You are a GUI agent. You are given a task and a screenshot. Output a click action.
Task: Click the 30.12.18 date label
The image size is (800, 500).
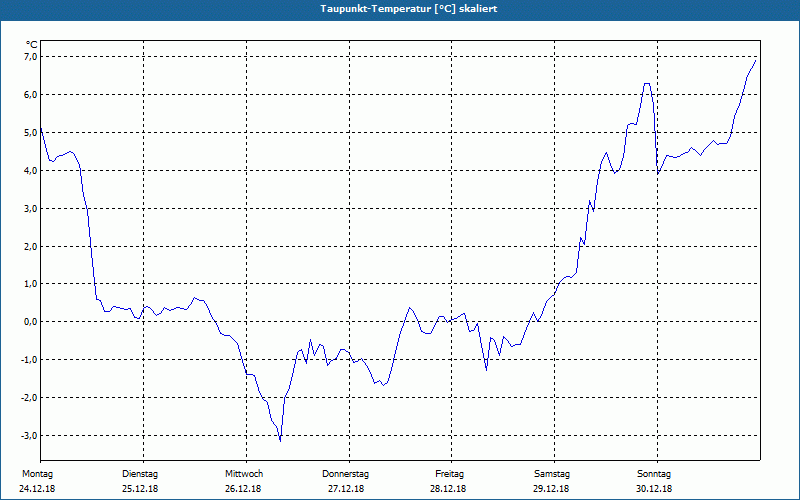tap(654, 489)
